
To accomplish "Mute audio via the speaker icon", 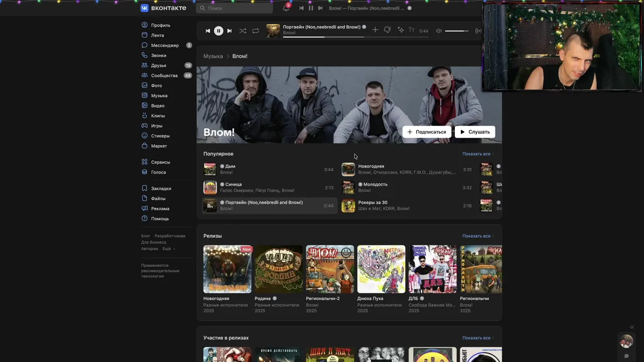I will pyautogui.click(x=439, y=31).
